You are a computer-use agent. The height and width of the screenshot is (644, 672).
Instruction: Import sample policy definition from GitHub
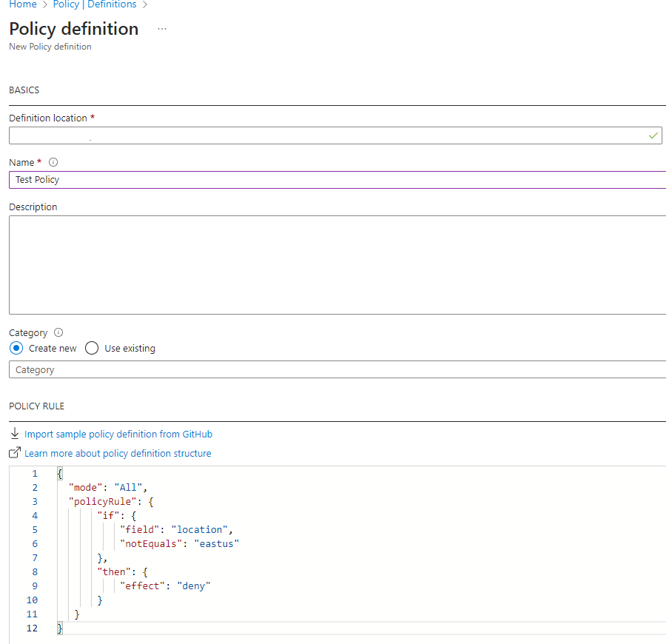point(118,435)
